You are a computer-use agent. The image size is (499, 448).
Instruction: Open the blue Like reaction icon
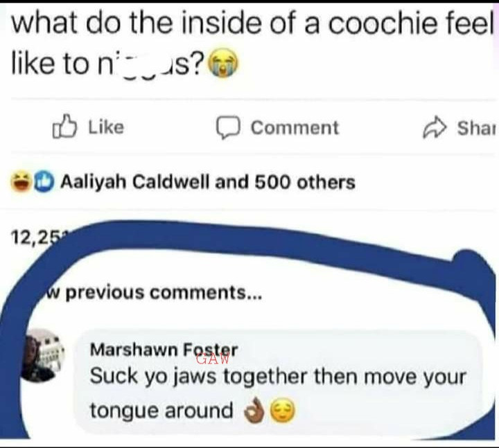pos(44,182)
